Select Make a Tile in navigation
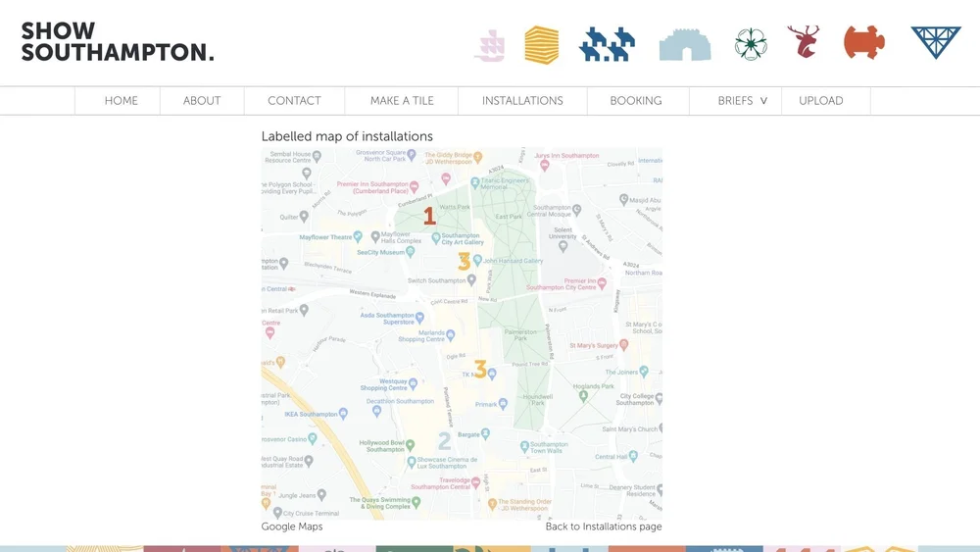The width and height of the screenshot is (980, 552). (x=402, y=101)
